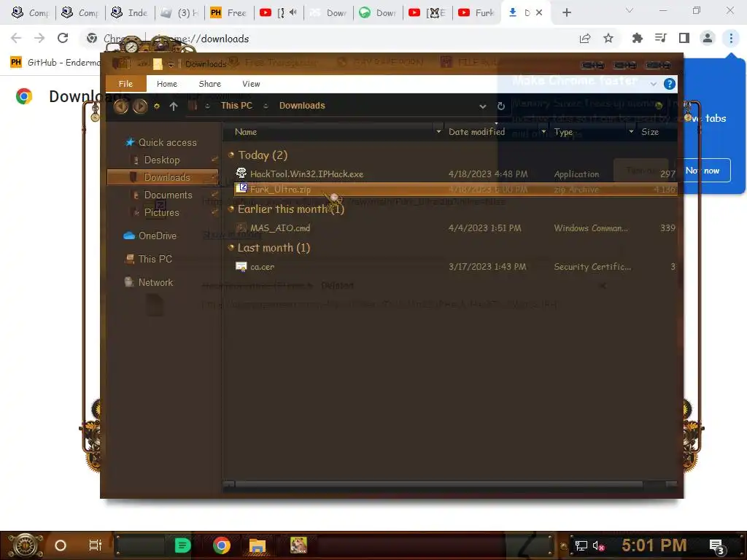Refresh the Explorer folder view
Screen dimensions: 747x560
[x=500, y=106]
